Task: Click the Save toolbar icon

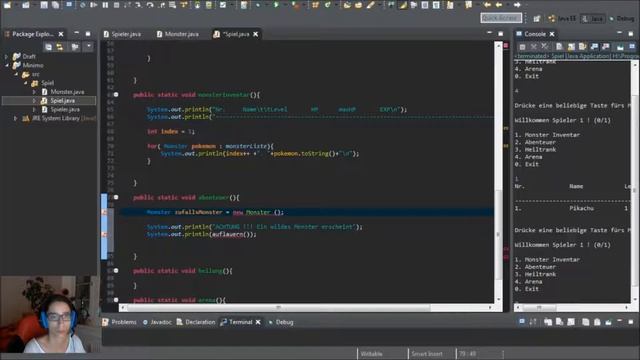Action: coord(44,5)
